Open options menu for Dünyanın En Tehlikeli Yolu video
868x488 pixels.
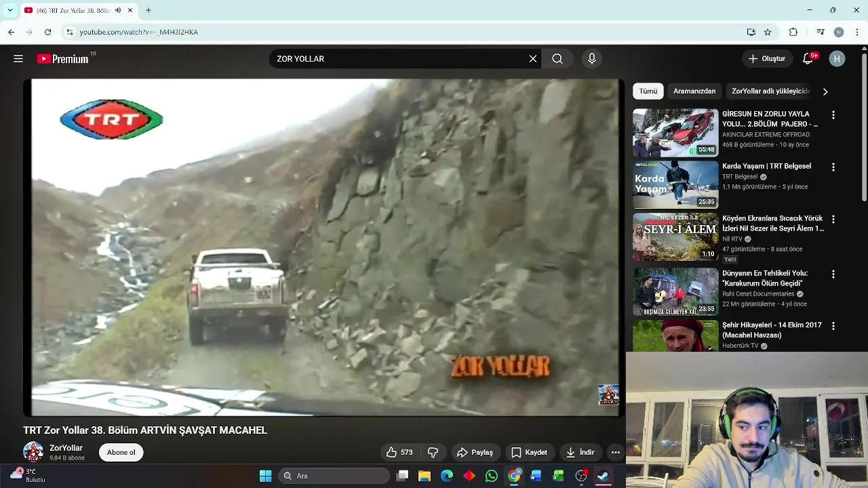click(833, 274)
